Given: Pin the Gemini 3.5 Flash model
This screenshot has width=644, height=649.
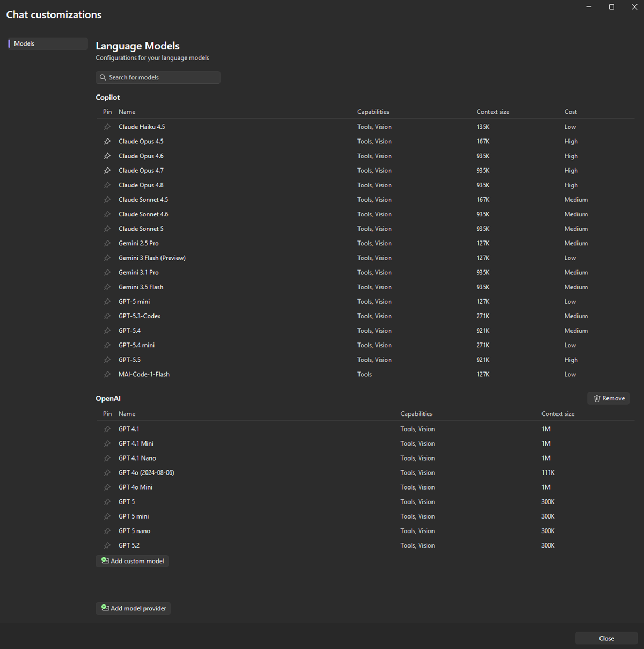Looking at the screenshot, I should coord(107,287).
